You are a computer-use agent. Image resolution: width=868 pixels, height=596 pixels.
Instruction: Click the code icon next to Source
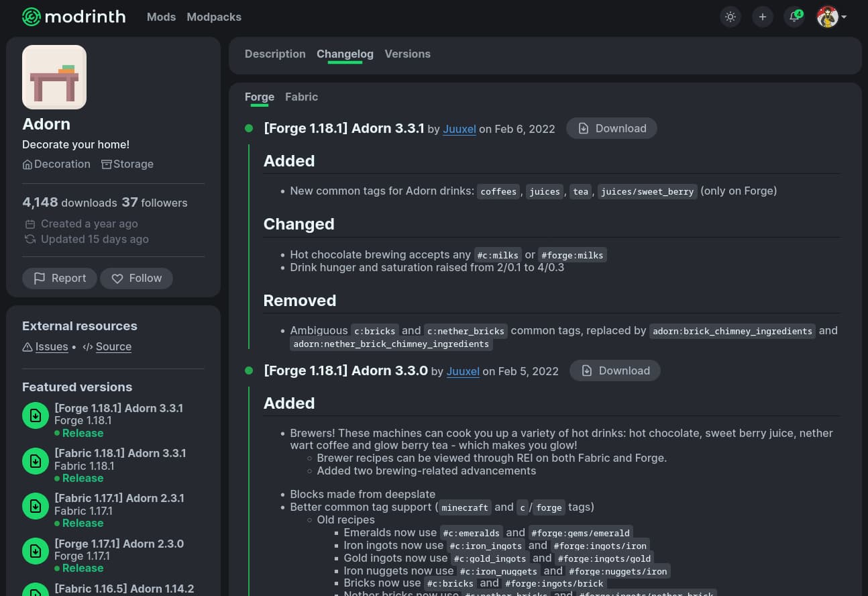click(88, 347)
